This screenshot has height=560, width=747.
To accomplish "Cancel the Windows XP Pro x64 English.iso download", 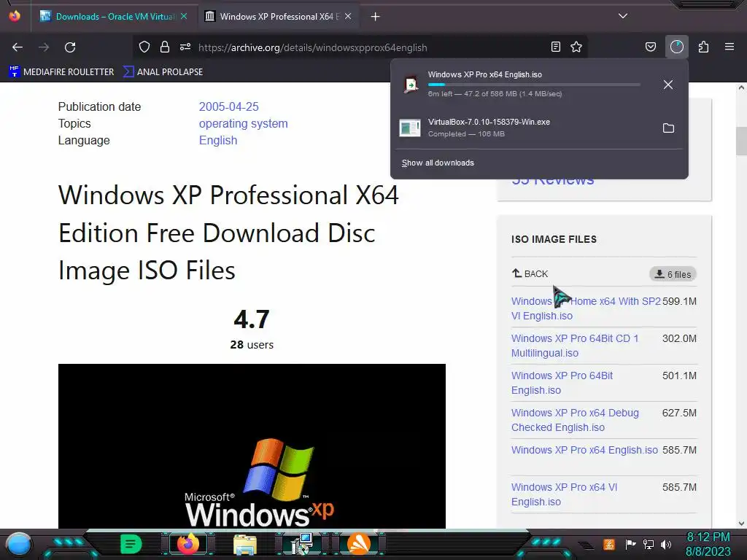I will pyautogui.click(x=668, y=85).
